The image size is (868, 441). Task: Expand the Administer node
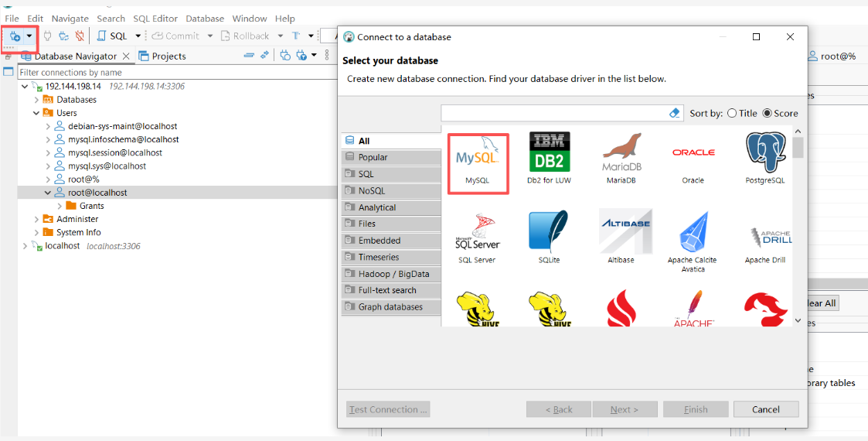click(36, 220)
